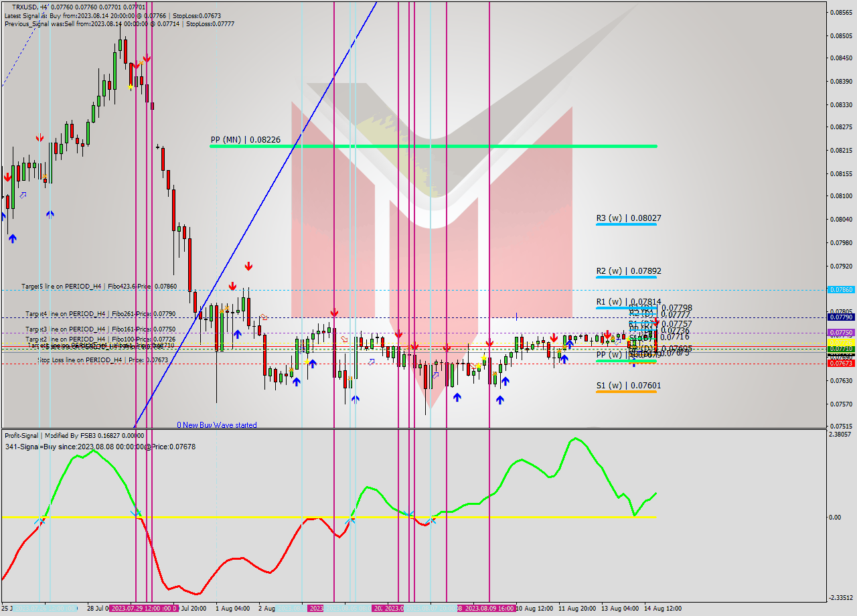Viewport: 857px width, 616px height.
Task: Click the highlighted 2023.08.09 16:00 time tag
Action: [489, 609]
